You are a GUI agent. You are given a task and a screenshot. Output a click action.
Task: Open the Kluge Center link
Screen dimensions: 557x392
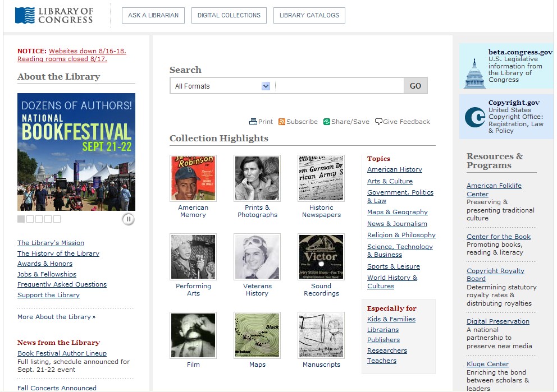[487, 363]
